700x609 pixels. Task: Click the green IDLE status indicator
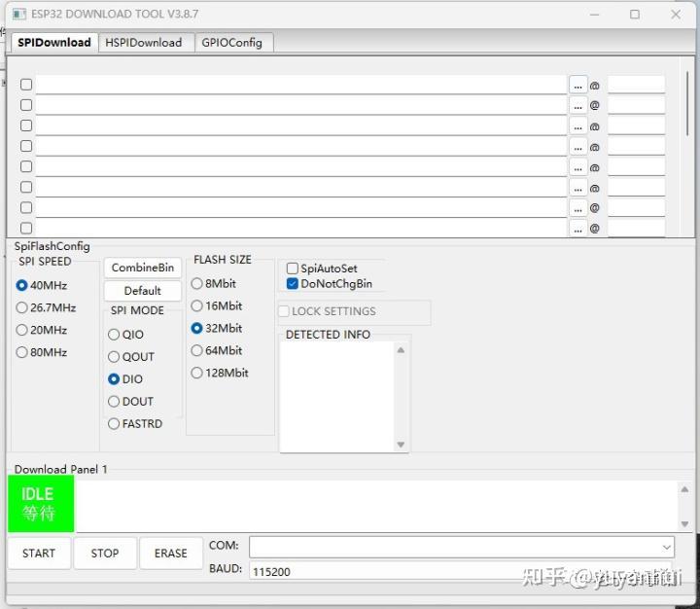(41, 503)
